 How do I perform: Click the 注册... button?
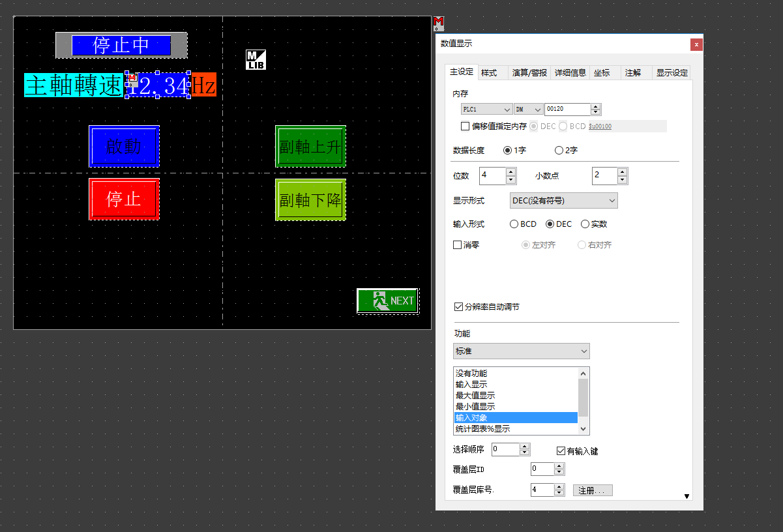593,490
